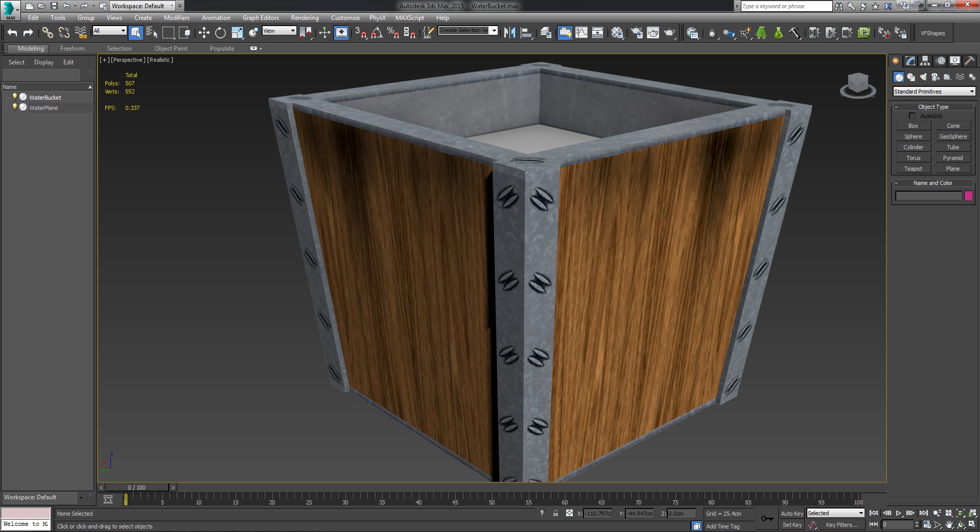This screenshot has width=980, height=532.
Task: Click the Pan View hand icon
Action: point(949,524)
